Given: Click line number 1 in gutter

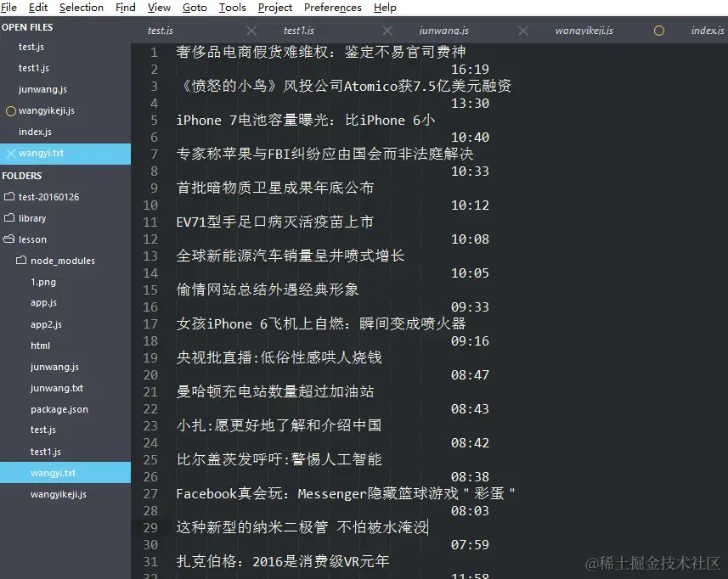Looking at the screenshot, I should (154, 53).
